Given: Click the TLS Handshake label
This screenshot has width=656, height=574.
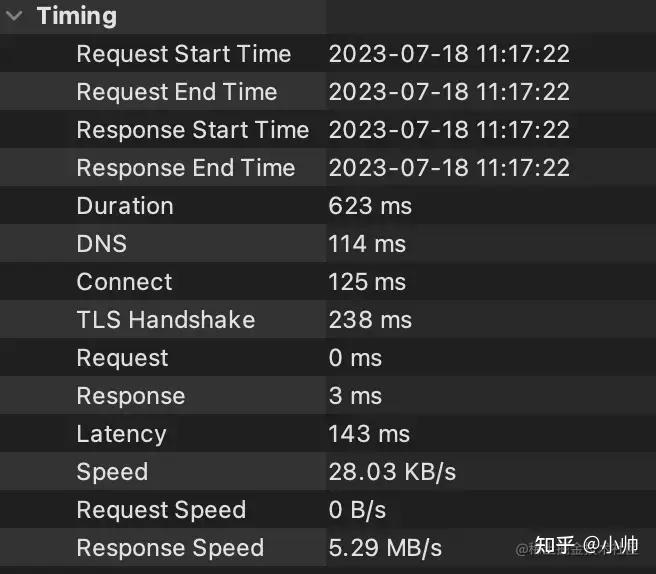Looking at the screenshot, I should [165, 320].
